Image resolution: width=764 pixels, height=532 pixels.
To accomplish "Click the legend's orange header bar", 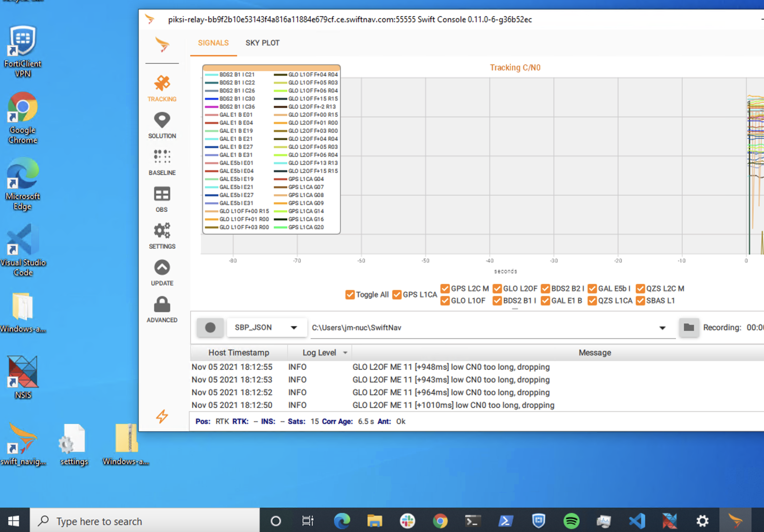I will tap(271, 68).
